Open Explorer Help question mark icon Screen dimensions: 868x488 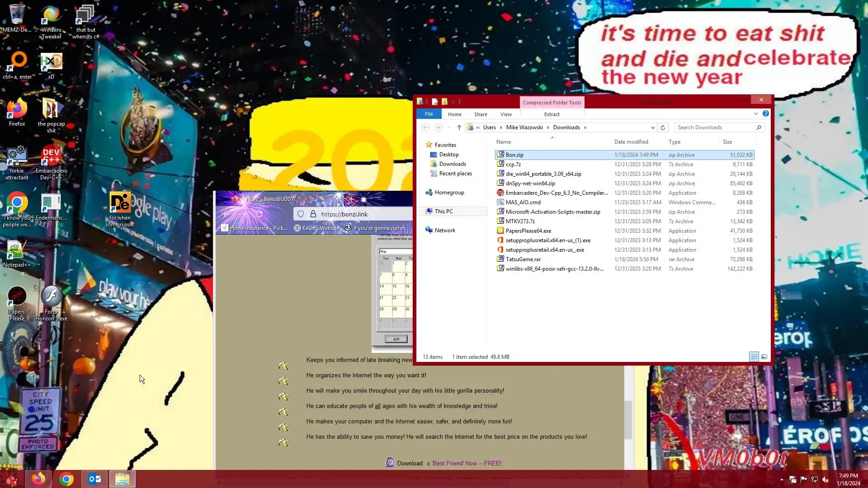click(x=765, y=114)
